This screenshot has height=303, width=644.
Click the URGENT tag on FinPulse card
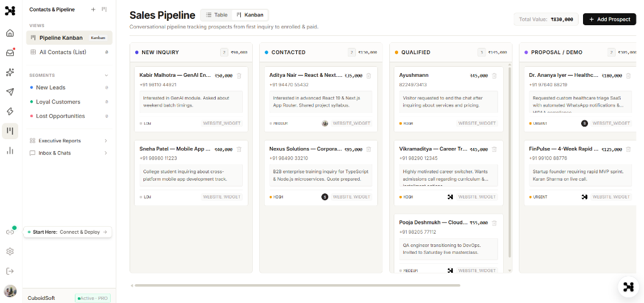point(538,197)
